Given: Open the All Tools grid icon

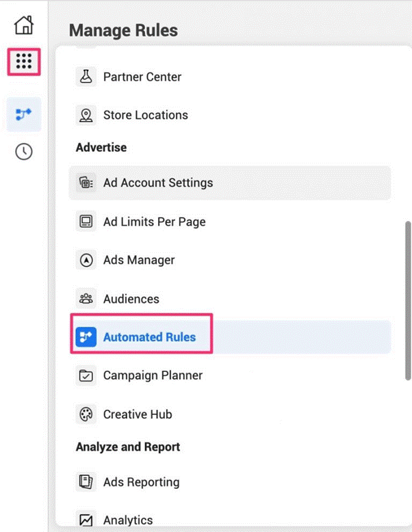Looking at the screenshot, I should (x=24, y=62).
